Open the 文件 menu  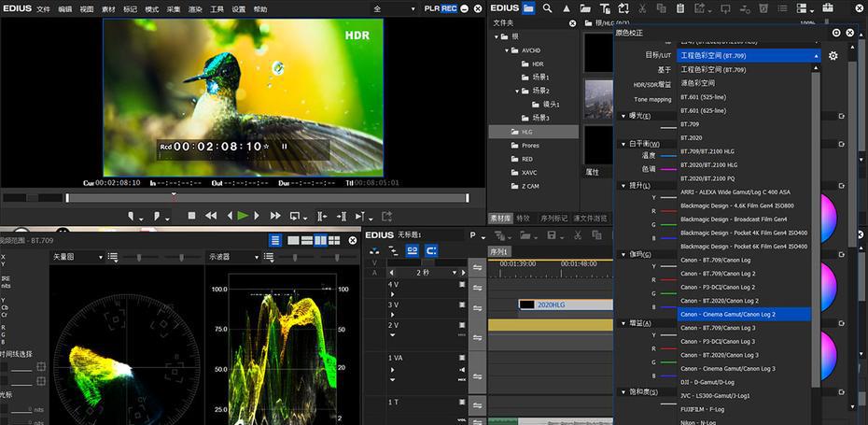coord(43,9)
